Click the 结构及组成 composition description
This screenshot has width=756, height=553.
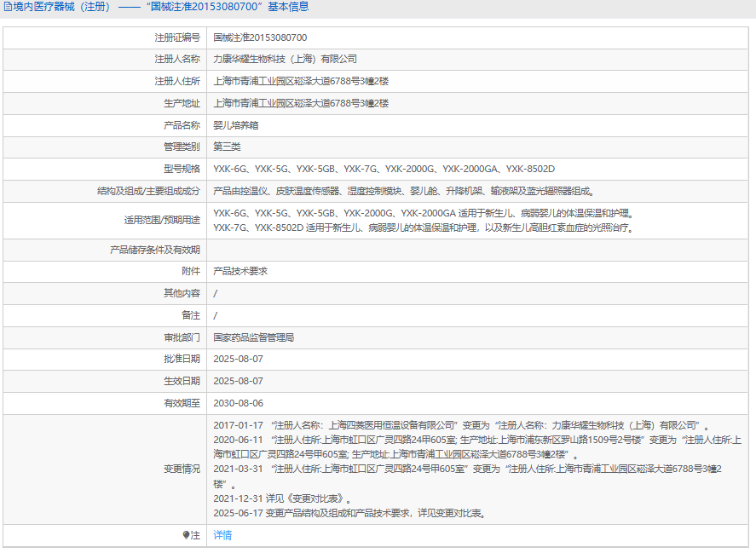pos(404,192)
